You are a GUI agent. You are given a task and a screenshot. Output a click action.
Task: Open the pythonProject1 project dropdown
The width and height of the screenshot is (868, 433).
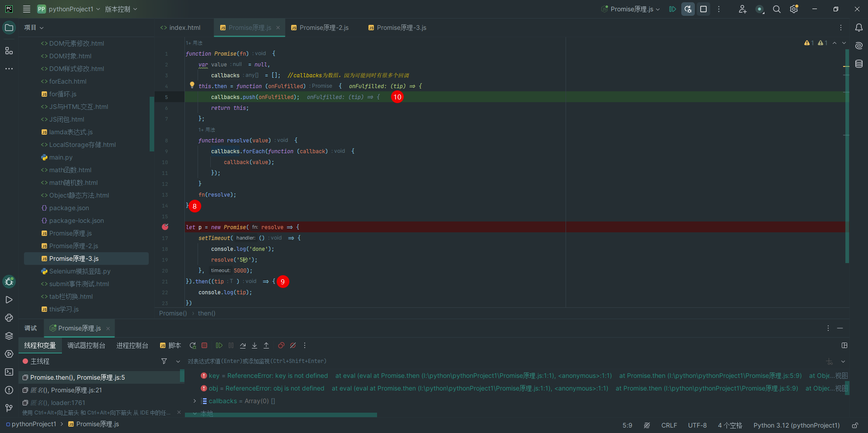coord(69,9)
